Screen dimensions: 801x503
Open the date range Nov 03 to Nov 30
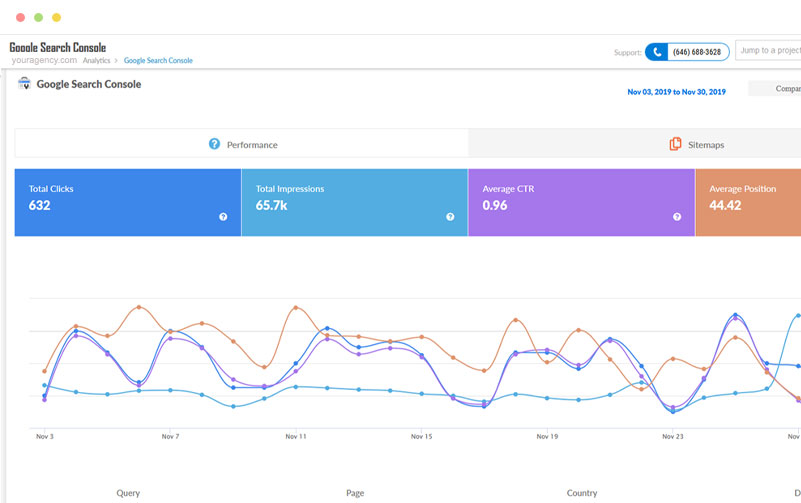pyautogui.click(x=676, y=92)
